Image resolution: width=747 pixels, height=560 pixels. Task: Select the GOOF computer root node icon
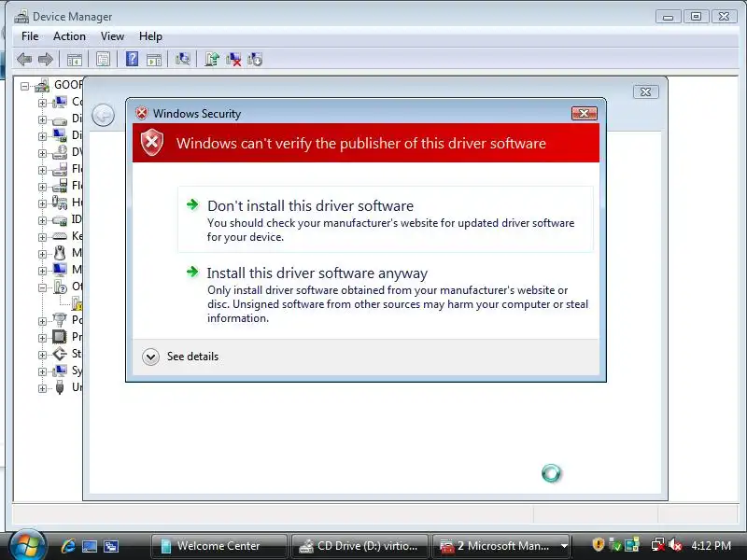point(42,85)
